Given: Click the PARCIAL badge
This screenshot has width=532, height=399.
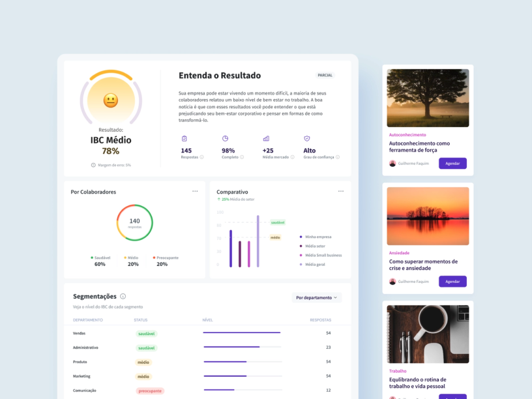Looking at the screenshot, I should (x=325, y=76).
